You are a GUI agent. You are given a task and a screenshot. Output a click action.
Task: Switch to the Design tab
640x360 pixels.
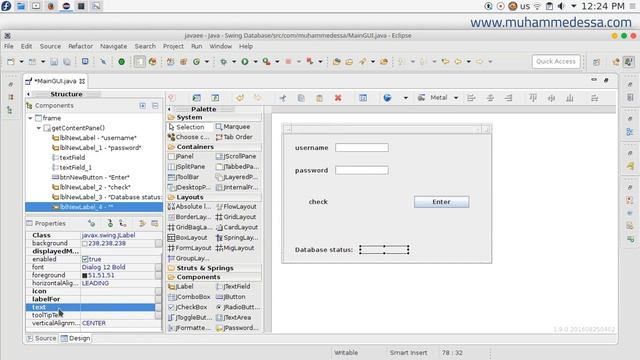(76, 338)
